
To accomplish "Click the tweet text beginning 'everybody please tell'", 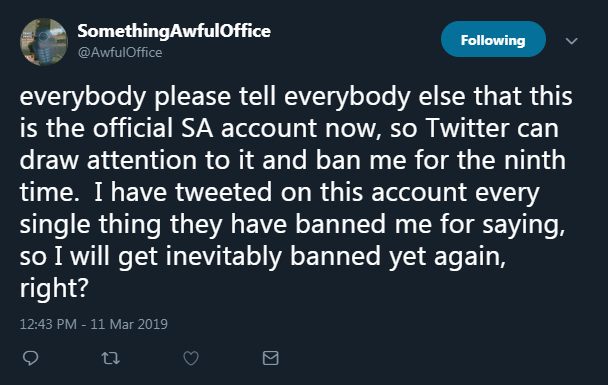I will point(296,192).
